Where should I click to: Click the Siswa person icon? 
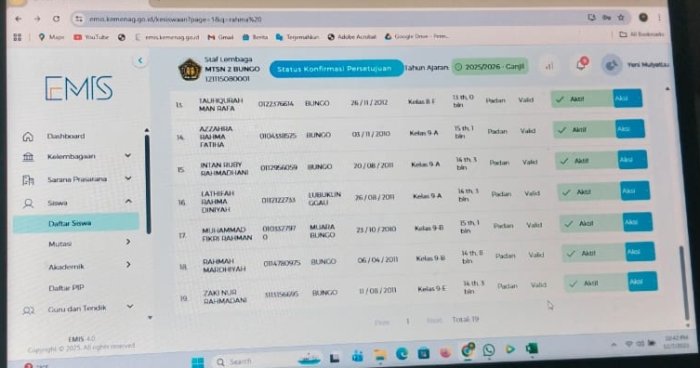click(28, 203)
